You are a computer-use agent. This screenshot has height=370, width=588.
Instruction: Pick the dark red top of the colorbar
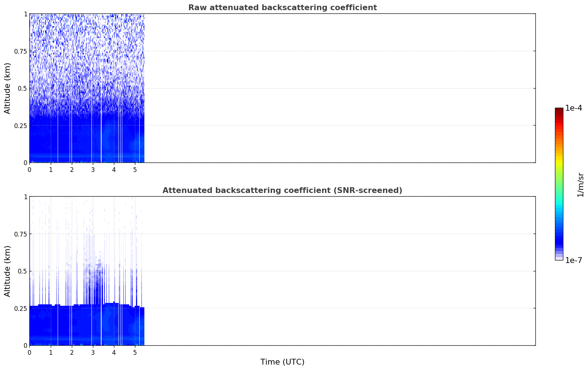click(559, 110)
